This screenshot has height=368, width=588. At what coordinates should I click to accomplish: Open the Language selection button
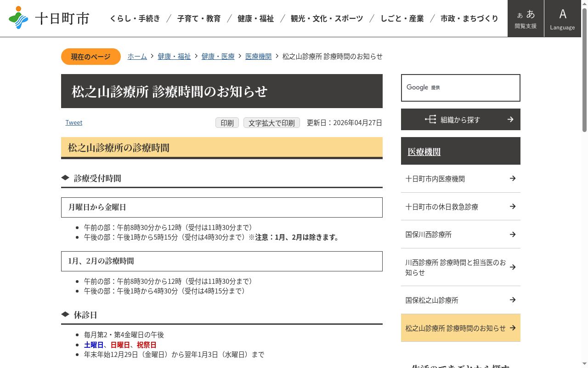pos(562,18)
